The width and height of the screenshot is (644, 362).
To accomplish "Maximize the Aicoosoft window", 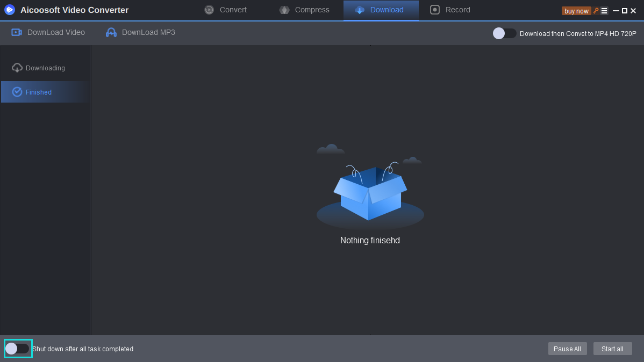I will [x=624, y=11].
